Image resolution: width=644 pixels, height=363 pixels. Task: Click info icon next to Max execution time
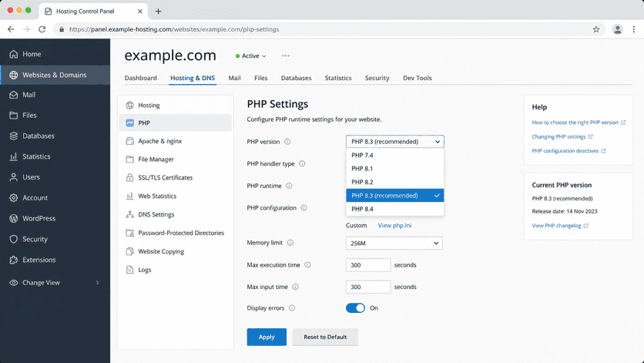(307, 265)
